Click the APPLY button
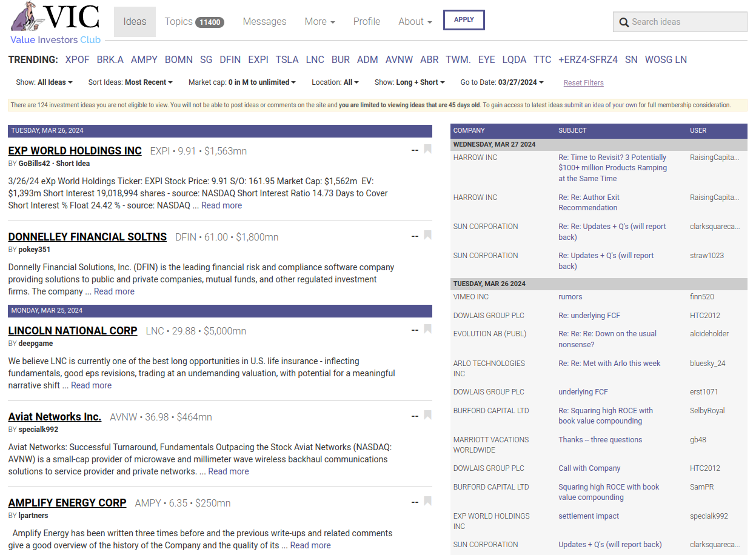This screenshot has width=756, height=555. (464, 19)
